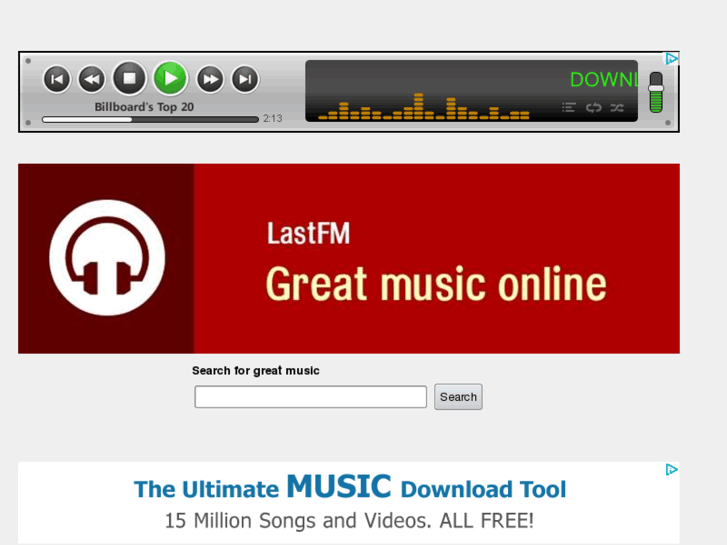The image size is (727, 545).
Task: Focus the Search for great music field
Action: tap(311, 397)
